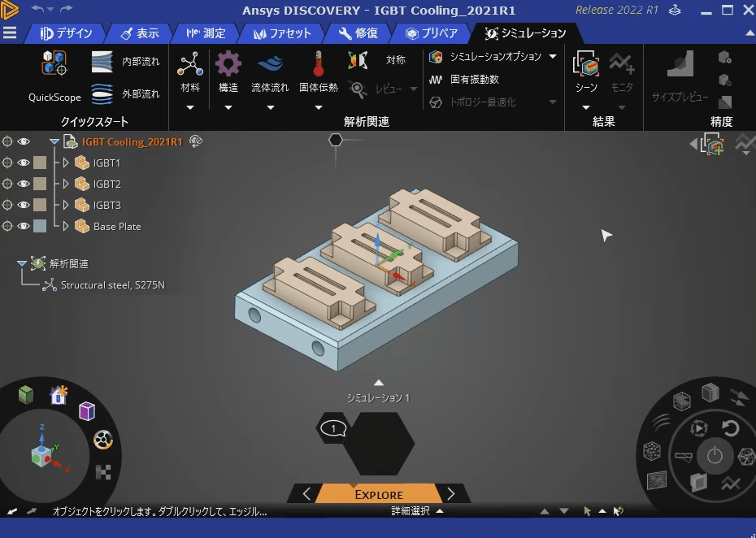The width and height of the screenshot is (756, 538).
Task: Open the dropdown arrow under 材料
Action: 190,107
